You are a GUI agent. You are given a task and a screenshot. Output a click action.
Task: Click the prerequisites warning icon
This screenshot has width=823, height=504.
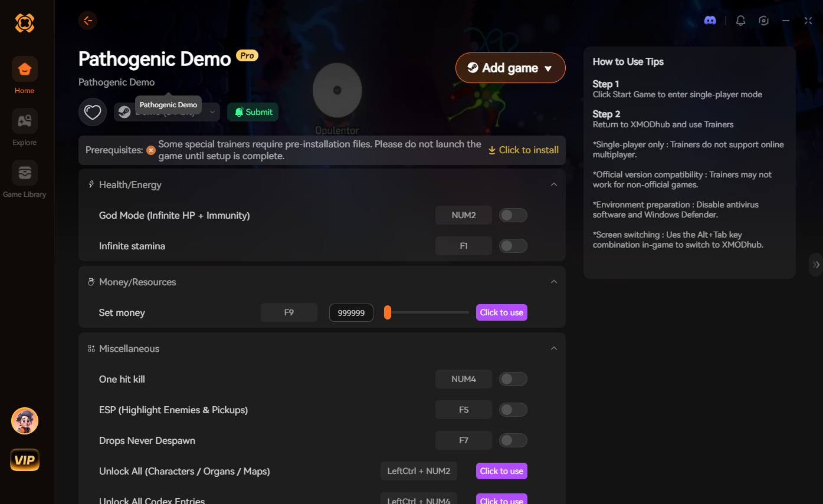(151, 150)
